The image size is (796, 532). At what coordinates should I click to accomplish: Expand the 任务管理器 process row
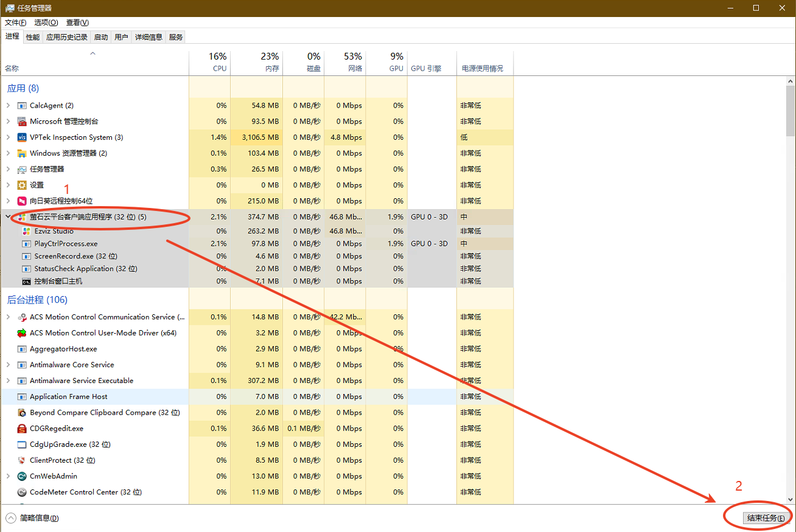click(x=8, y=169)
